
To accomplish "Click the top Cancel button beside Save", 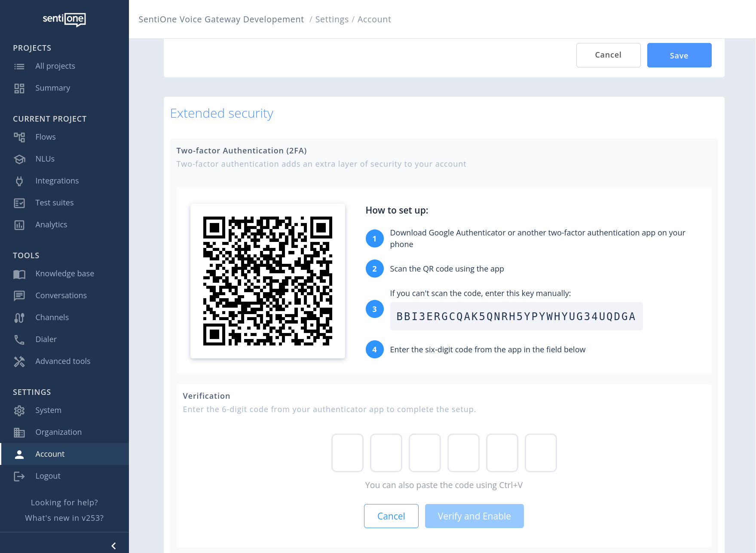I will 608,55.
